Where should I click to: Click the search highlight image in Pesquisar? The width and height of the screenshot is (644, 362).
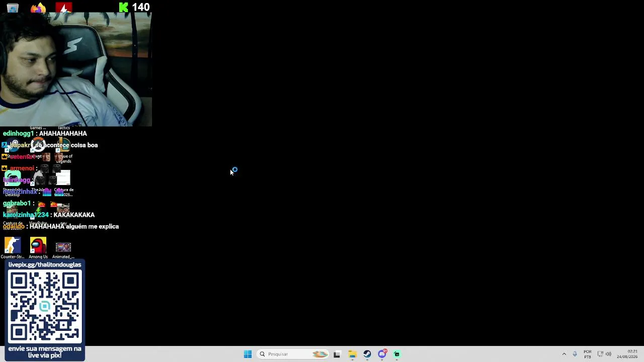click(x=320, y=354)
